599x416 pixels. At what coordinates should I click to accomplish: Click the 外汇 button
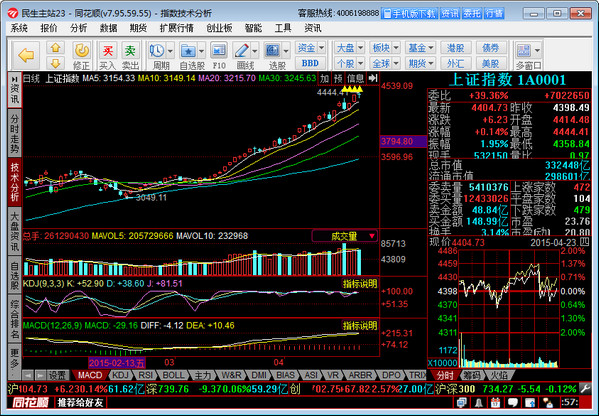[x=455, y=63]
